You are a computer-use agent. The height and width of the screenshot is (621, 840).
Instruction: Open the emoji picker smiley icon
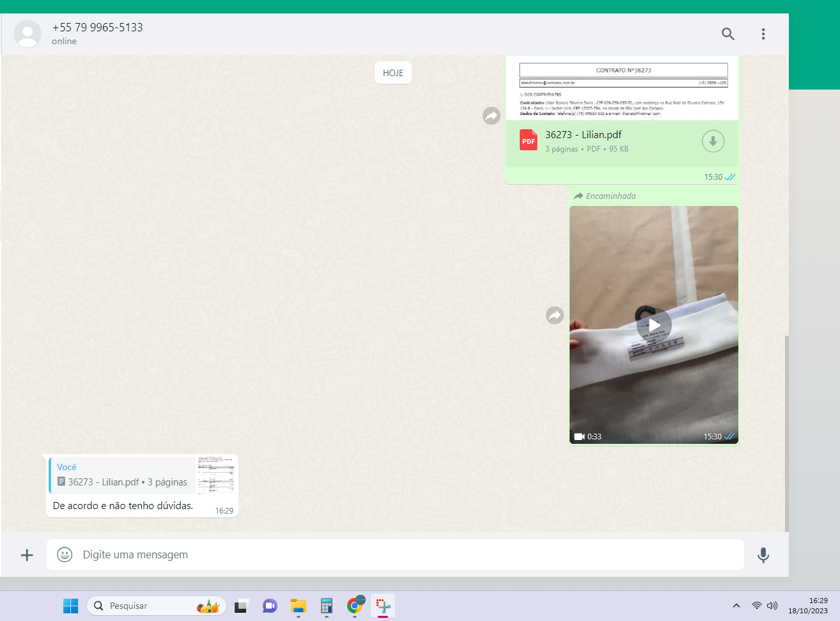coord(65,554)
